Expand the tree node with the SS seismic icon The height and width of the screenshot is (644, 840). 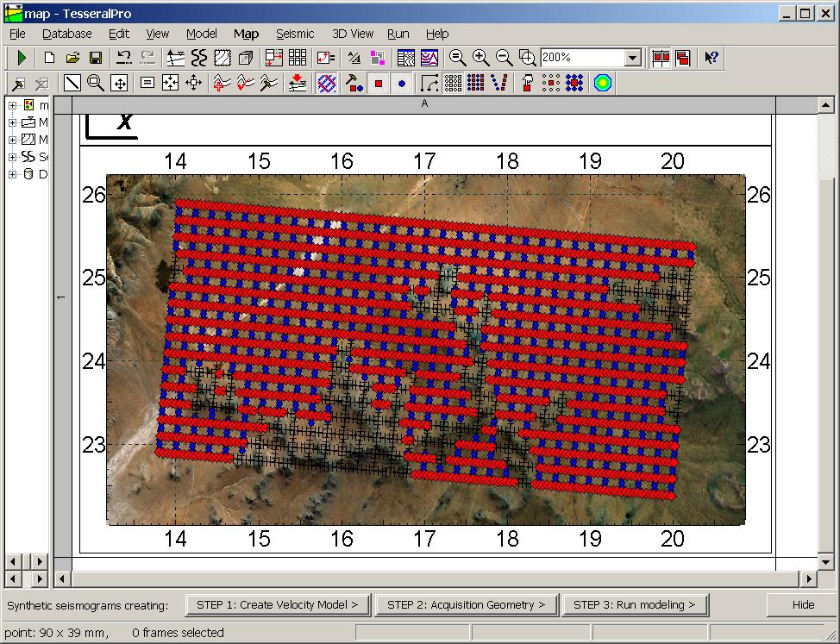[x=12, y=157]
